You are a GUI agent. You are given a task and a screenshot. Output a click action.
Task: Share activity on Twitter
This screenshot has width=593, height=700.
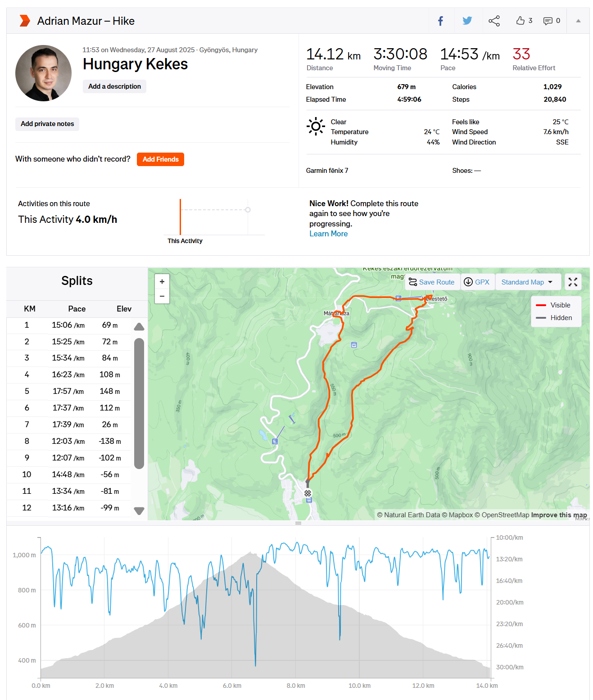pos(467,21)
